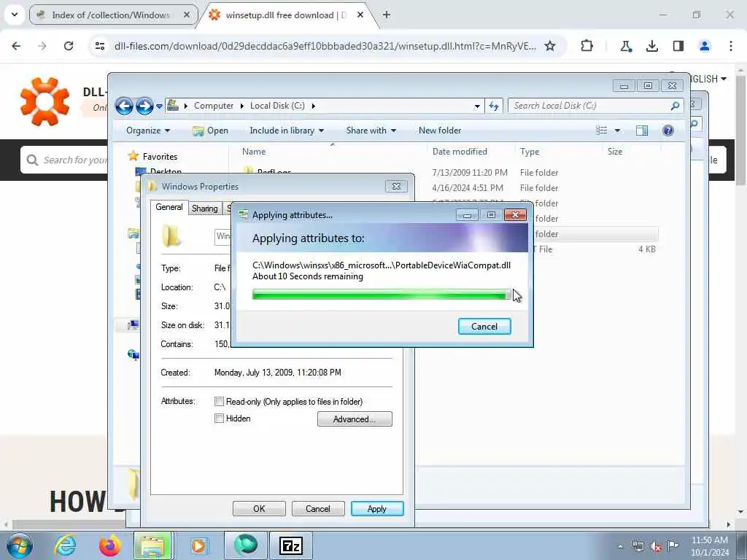Click the dll-files.com URL address bar

pos(325,46)
